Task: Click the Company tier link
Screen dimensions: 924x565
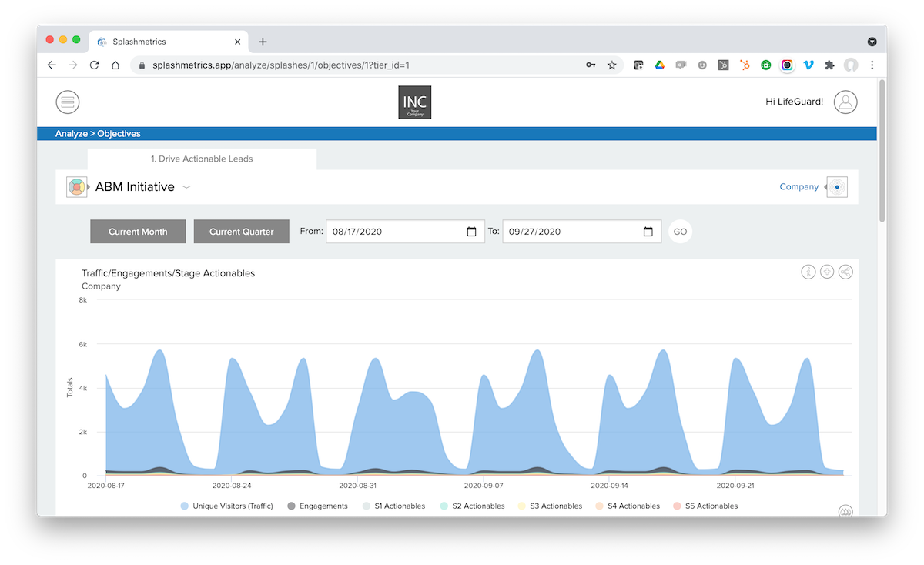Action: coord(799,187)
